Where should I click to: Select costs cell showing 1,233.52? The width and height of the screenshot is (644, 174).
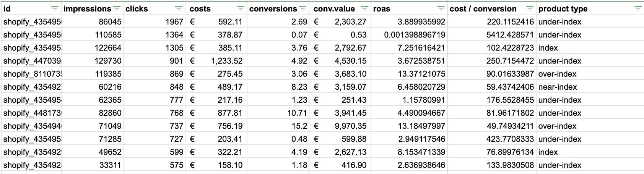(216, 61)
